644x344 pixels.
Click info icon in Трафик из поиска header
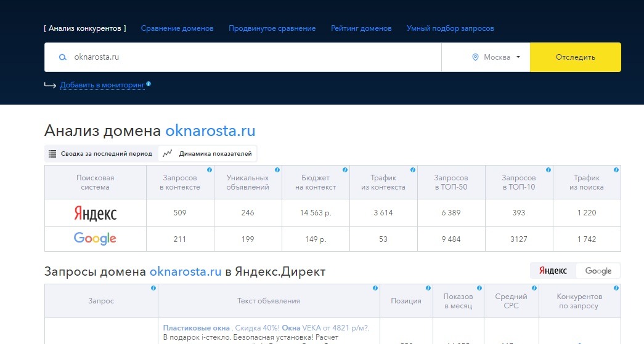click(x=616, y=170)
